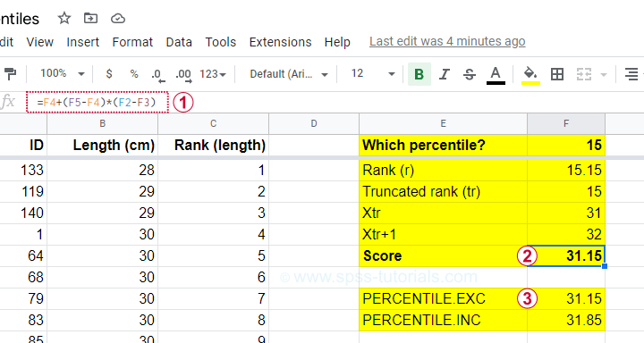Select the cell with value 15.15

click(x=566, y=171)
